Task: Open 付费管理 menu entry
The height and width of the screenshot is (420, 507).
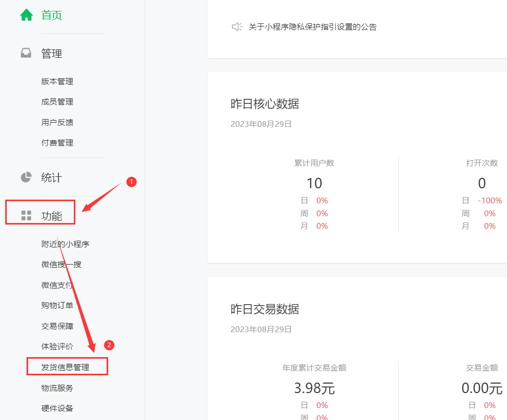Action: click(x=57, y=143)
